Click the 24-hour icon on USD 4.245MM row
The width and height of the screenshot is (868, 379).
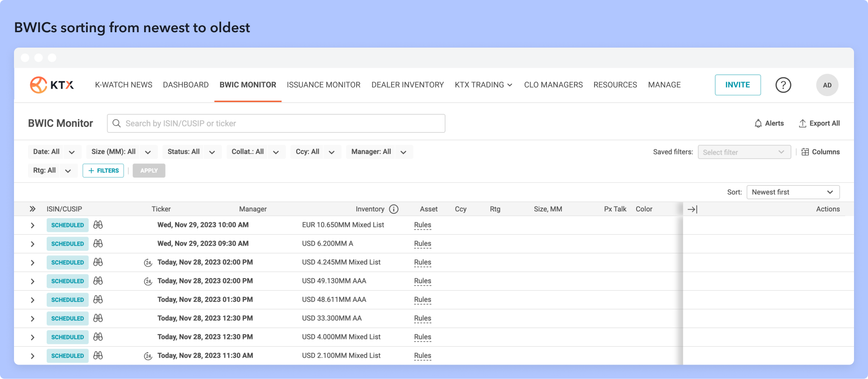148,263
